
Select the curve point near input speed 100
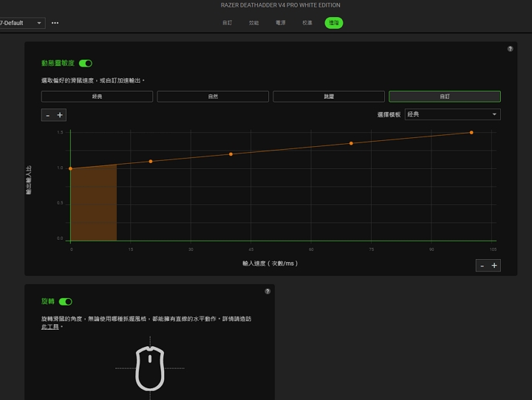point(471,133)
